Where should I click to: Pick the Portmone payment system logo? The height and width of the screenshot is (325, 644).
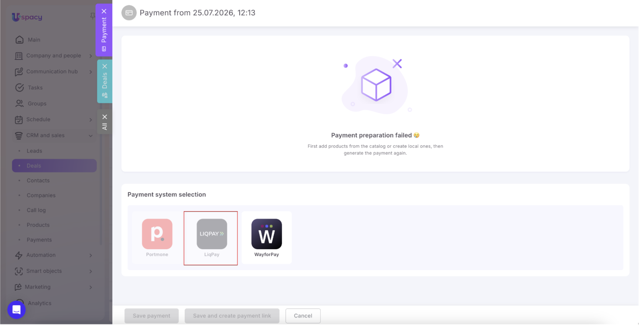(x=157, y=234)
